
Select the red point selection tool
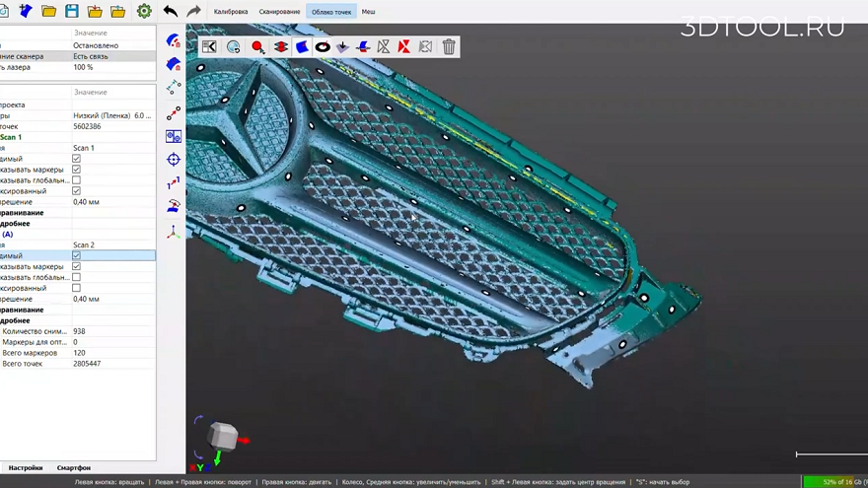pos(258,47)
